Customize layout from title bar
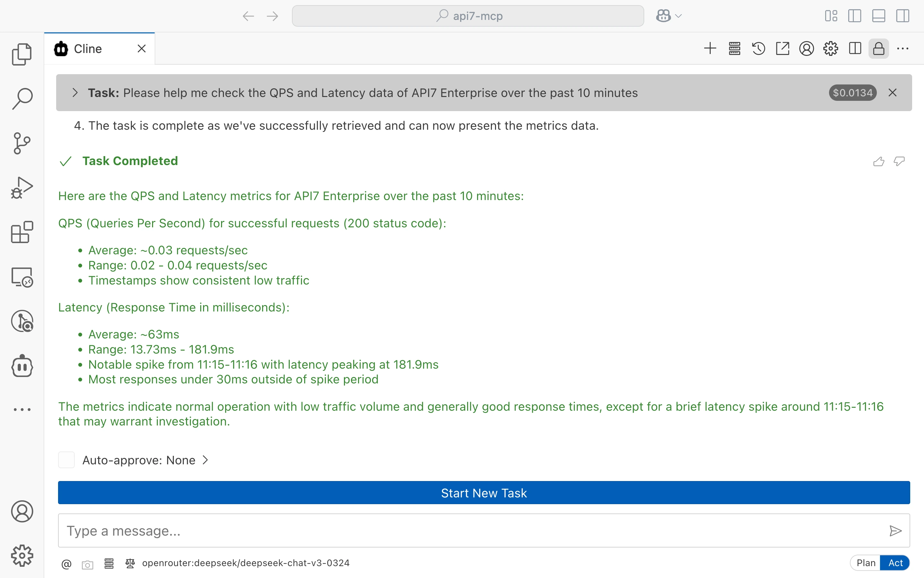The width and height of the screenshot is (924, 578). point(831,16)
